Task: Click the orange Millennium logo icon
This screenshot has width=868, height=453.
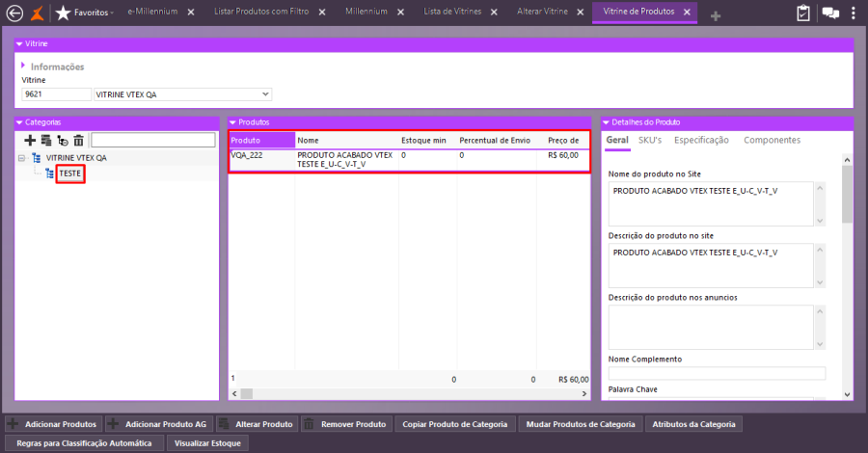Action: coord(37,13)
